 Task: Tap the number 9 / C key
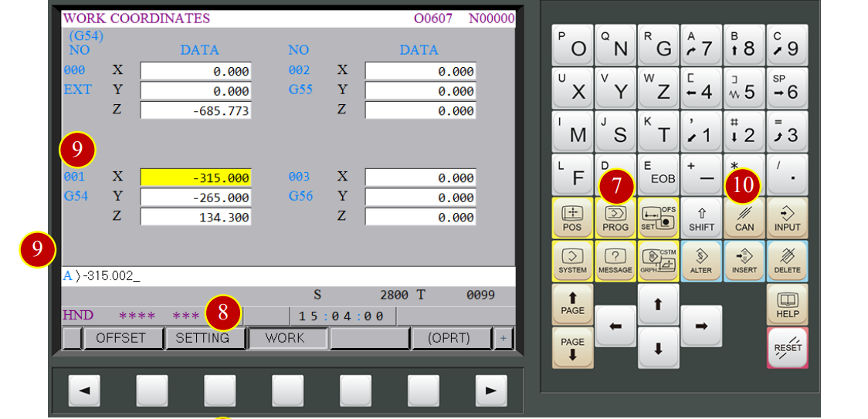click(x=787, y=45)
